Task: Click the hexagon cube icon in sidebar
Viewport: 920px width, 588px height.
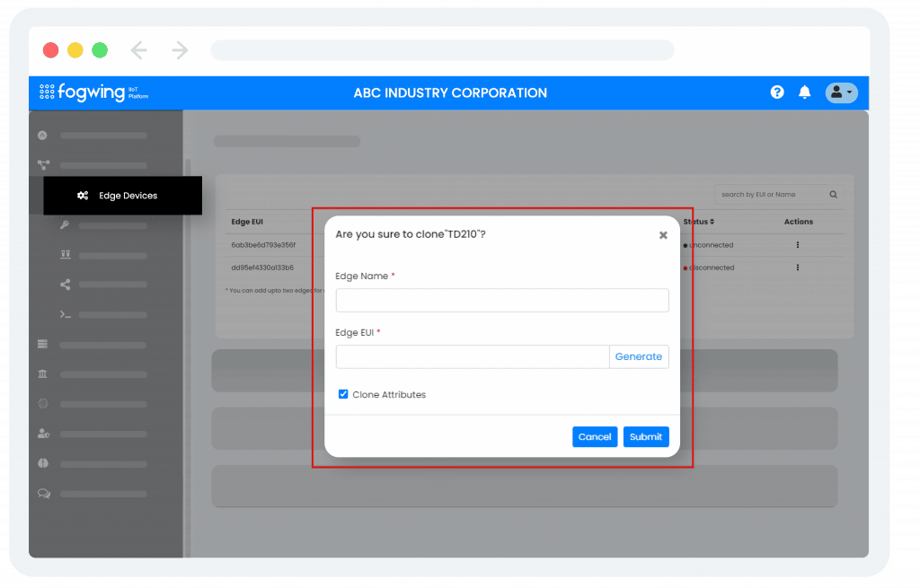Action: (43, 404)
